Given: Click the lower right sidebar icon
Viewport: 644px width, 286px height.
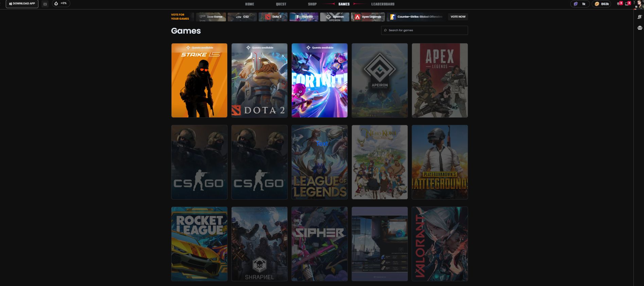Looking at the screenshot, I should click(x=640, y=28).
